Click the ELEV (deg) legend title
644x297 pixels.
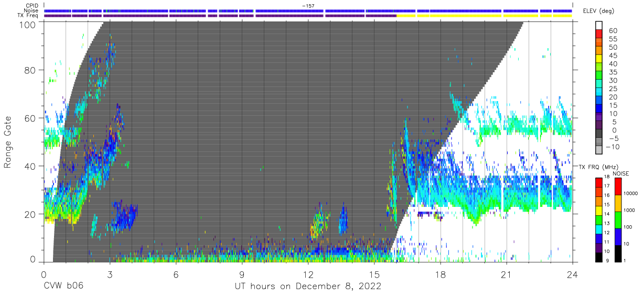coord(598,11)
